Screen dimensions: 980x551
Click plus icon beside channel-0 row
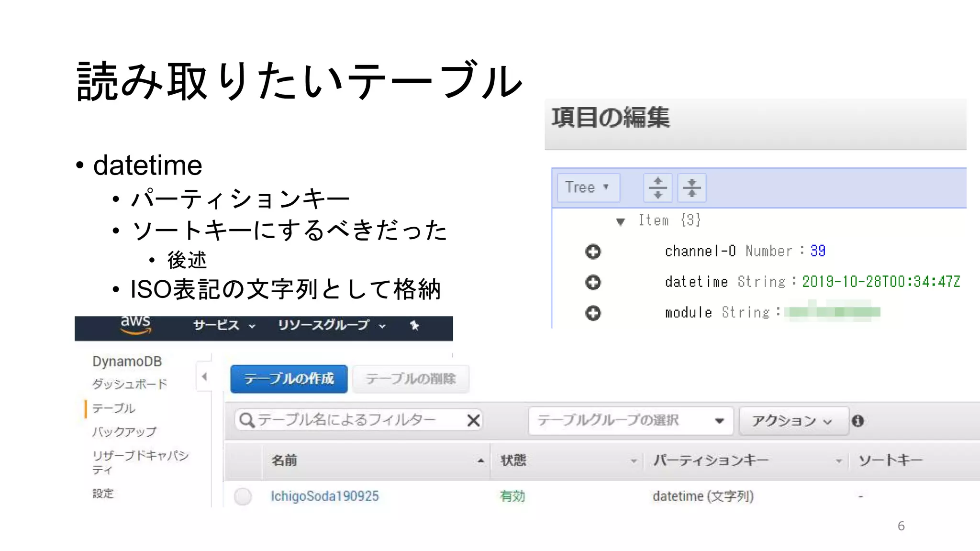point(593,252)
